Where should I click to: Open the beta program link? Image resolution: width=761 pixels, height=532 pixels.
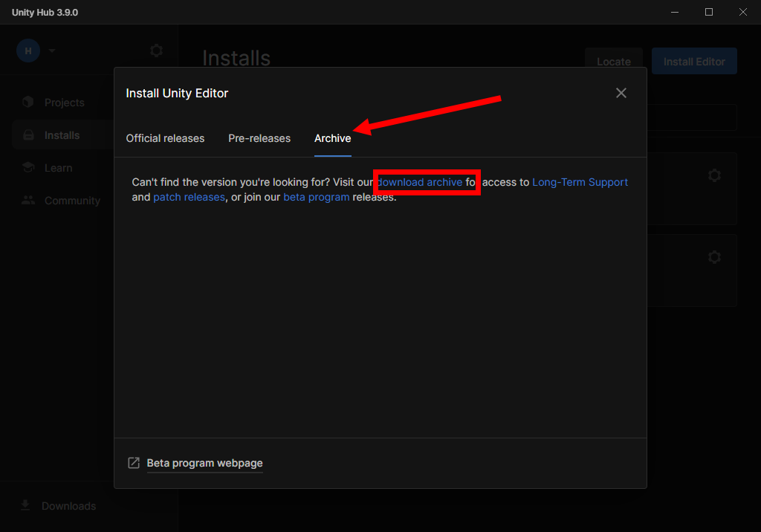316,197
